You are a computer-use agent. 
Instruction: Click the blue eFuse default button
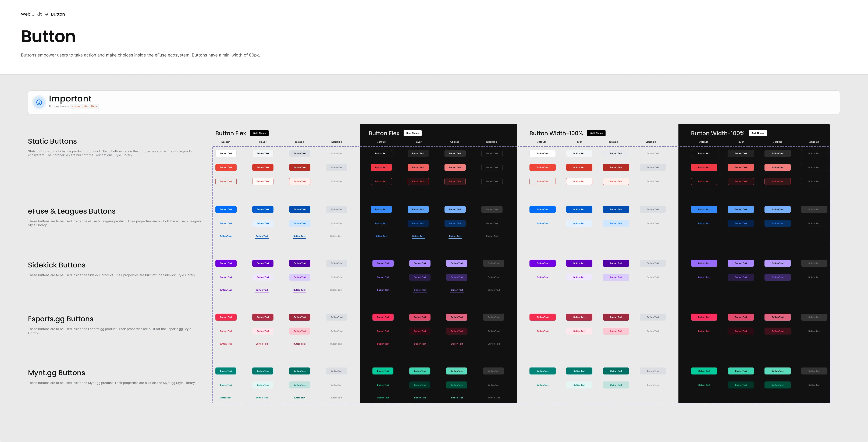point(226,209)
